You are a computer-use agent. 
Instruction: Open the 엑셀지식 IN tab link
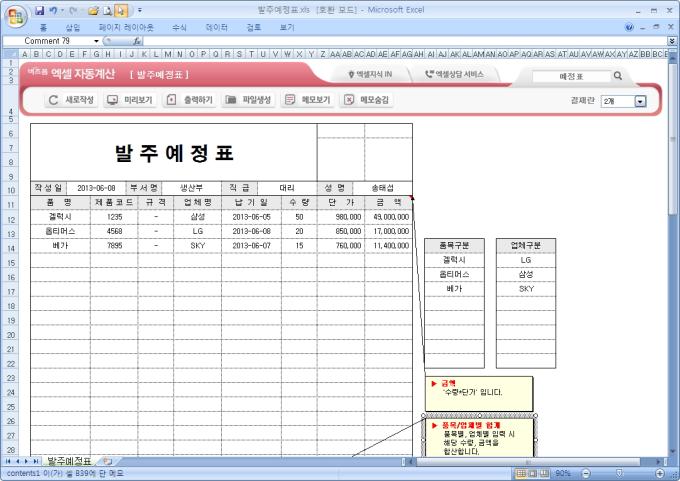pyautogui.click(x=370, y=75)
